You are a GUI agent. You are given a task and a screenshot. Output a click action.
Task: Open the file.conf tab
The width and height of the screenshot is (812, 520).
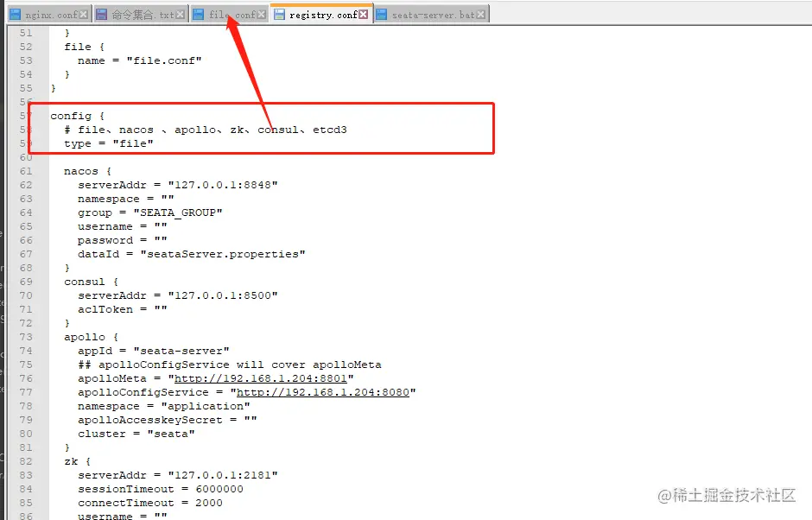tap(230, 15)
